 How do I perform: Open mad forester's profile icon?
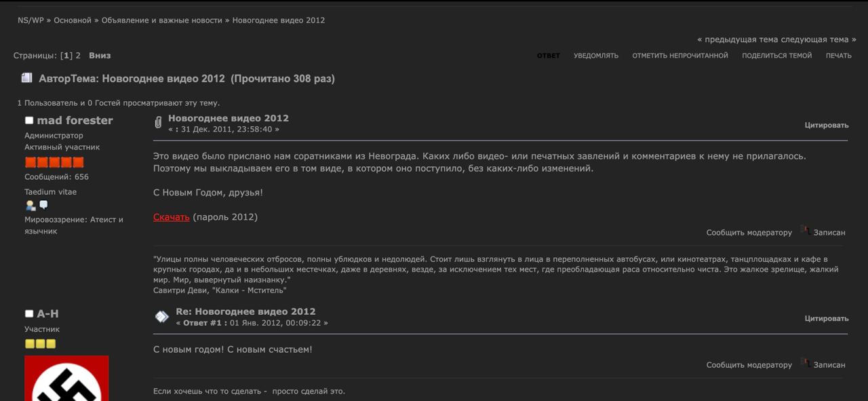click(x=30, y=206)
